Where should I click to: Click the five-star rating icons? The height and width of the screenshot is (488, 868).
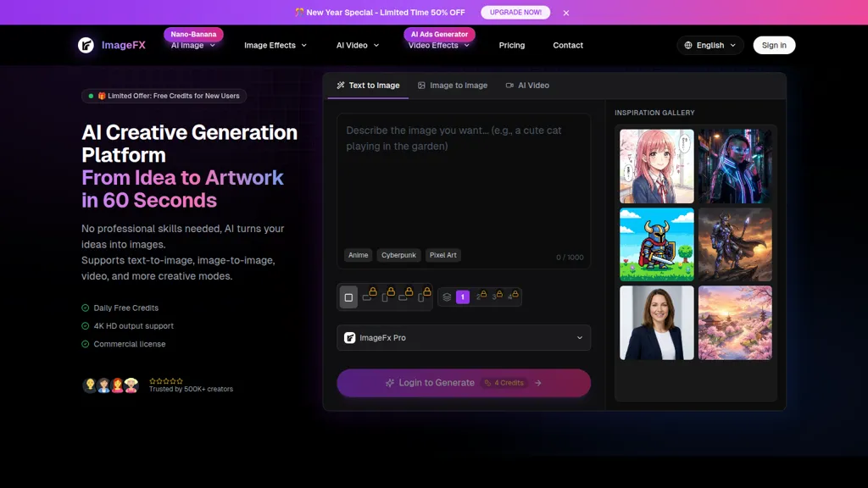166,381
